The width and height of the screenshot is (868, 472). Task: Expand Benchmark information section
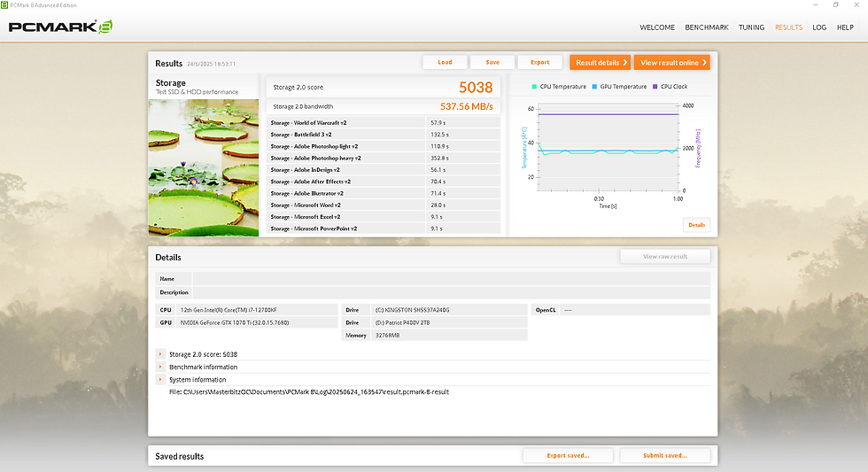pos(160,367)
